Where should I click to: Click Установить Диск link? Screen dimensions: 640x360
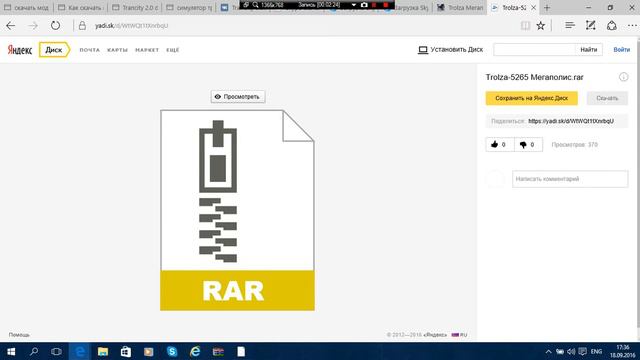tap(451, 49)
